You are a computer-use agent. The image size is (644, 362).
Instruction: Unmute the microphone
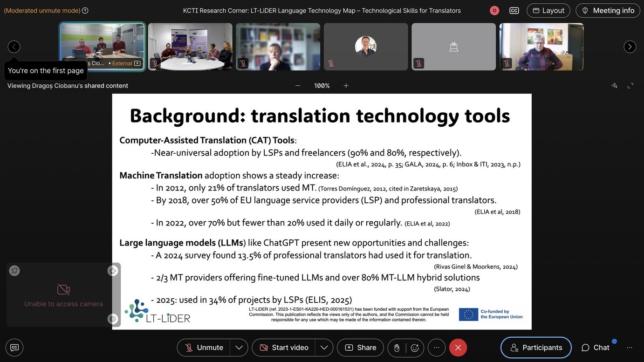pyautogui.click(x=204, y=348)
